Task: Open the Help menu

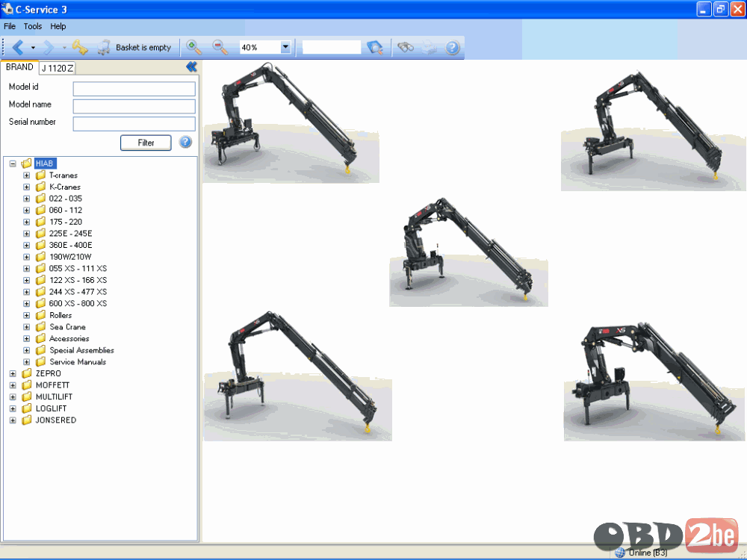Action: [58, 26]
